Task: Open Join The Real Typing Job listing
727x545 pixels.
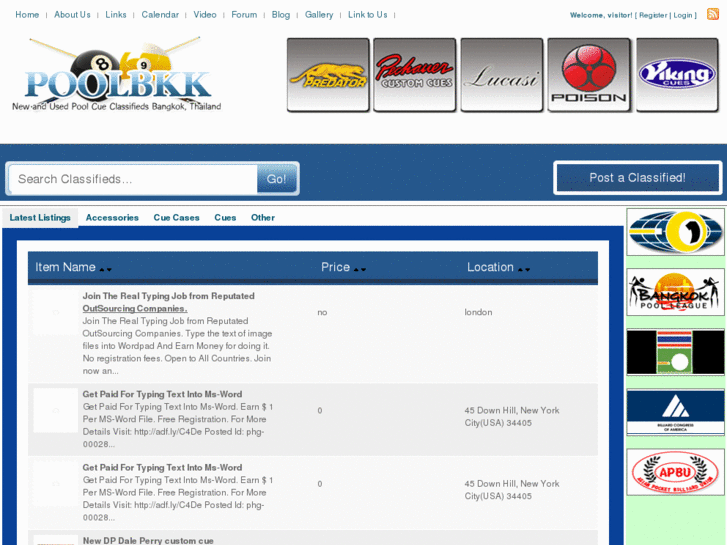Action: tap(168, 302)
